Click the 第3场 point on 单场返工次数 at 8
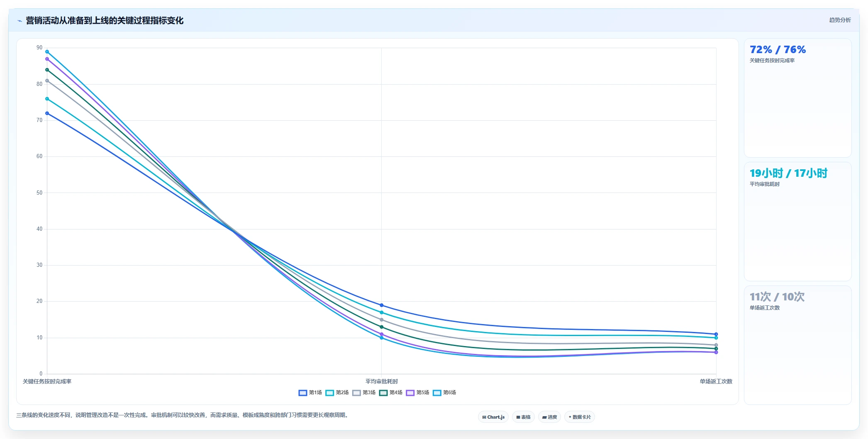 716,345
